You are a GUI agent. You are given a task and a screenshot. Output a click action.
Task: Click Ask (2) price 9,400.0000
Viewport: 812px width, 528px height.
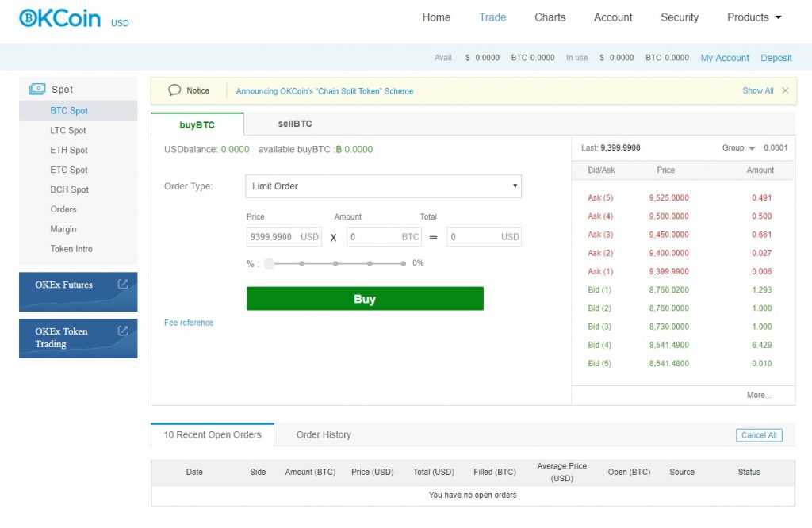coord(668,253)
